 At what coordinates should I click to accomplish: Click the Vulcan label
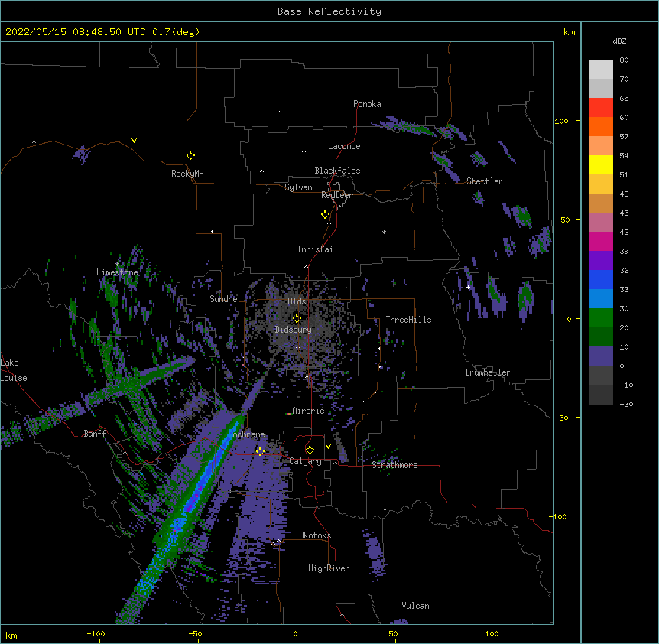415,606
